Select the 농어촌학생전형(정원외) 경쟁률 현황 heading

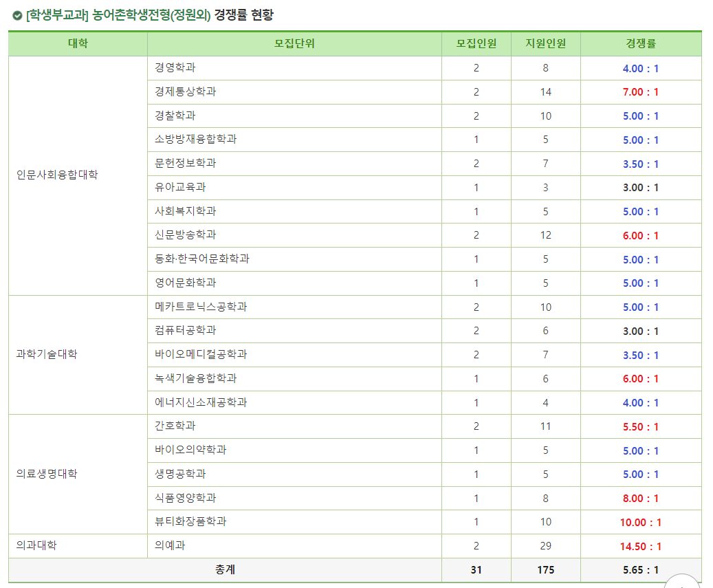point(183,15)
